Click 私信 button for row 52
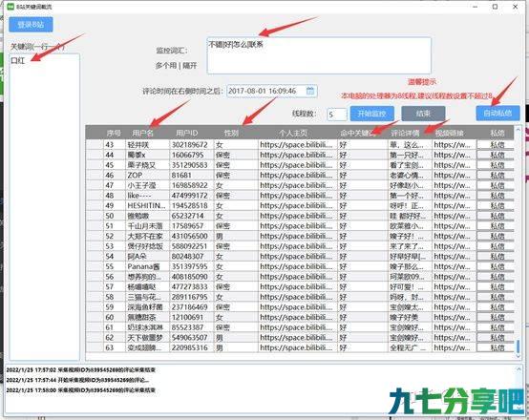This screenshot has width=529, height=420. (x=496, y=236)
